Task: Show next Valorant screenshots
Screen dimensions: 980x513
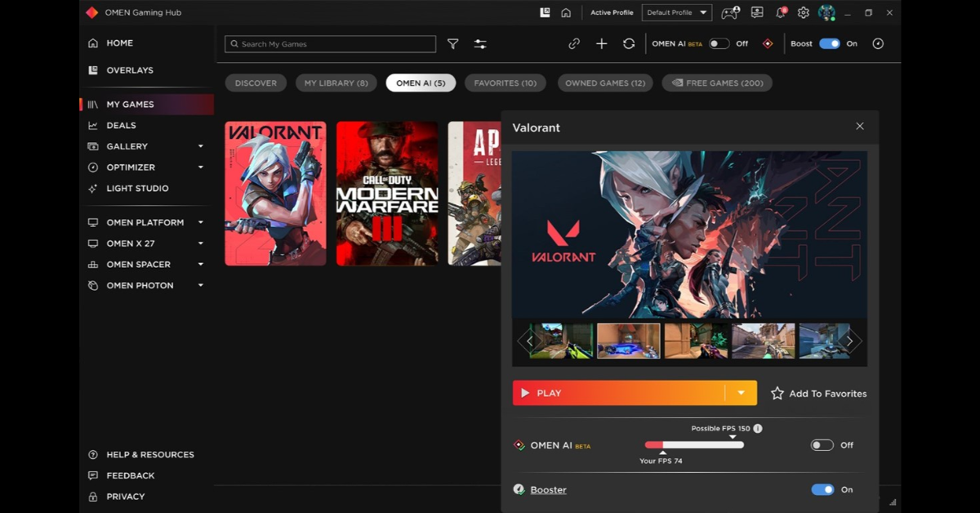Action: tap(850, 341)
